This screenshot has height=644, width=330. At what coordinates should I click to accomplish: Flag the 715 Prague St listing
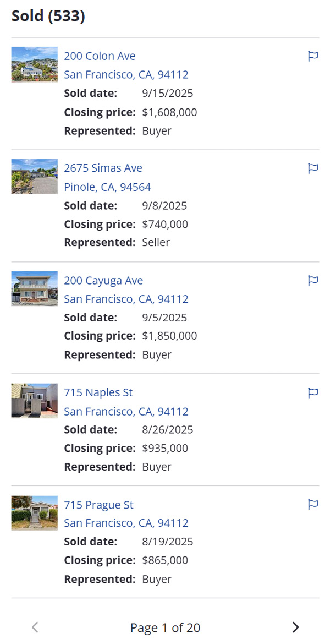[313, 505]
